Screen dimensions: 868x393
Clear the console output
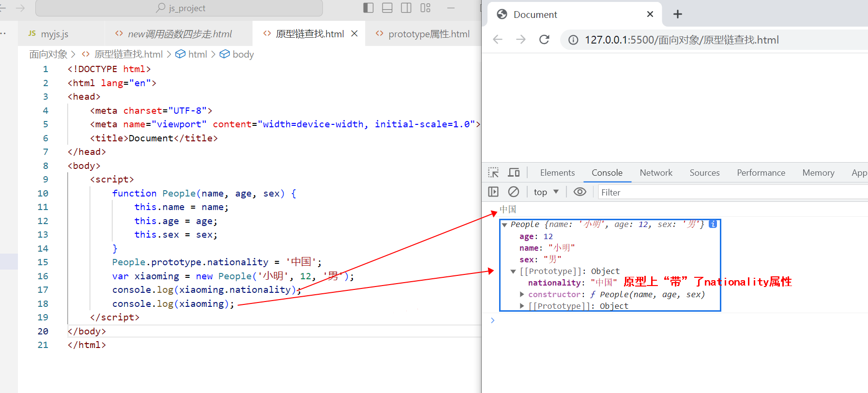[x=514, y=192]
